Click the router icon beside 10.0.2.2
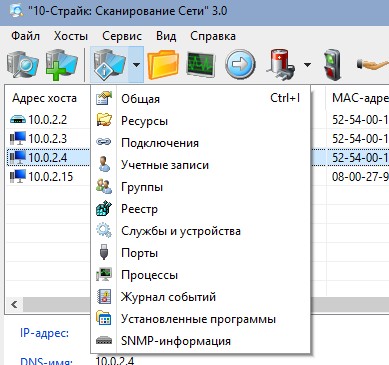Image resolution: width=389 pixels, height=365 pixels. click(18, 119)
